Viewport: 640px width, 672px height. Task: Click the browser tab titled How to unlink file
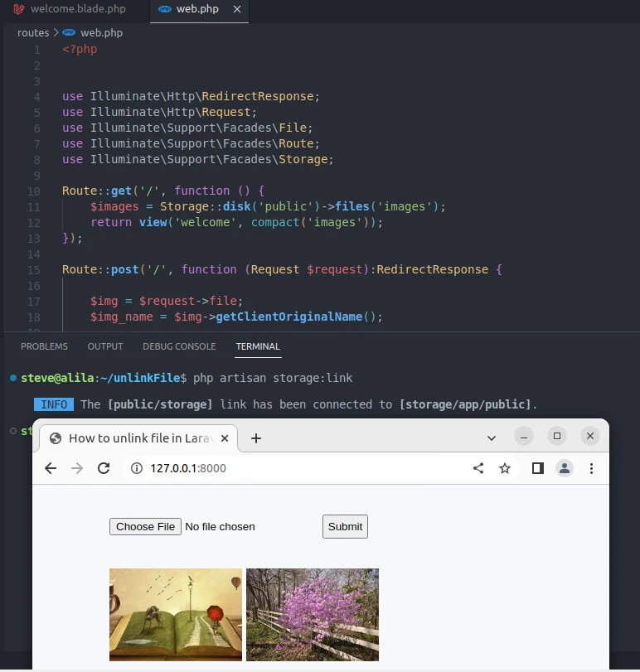[138, 438]
